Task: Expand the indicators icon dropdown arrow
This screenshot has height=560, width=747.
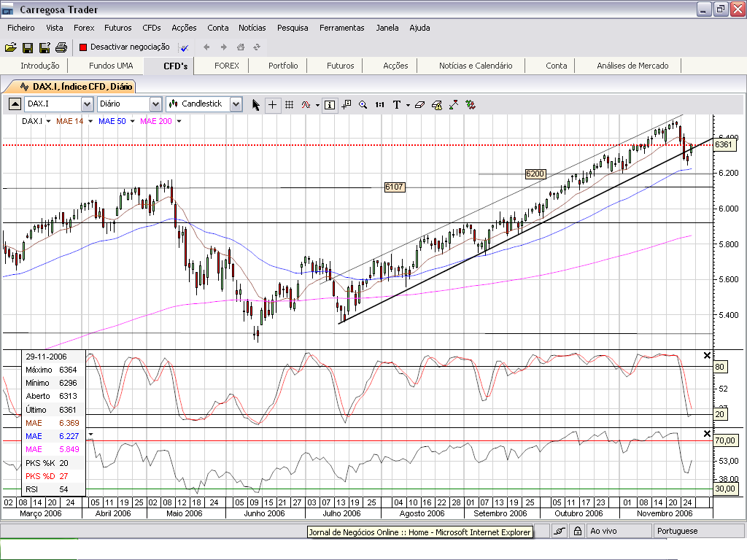Action: coord(317,105)
